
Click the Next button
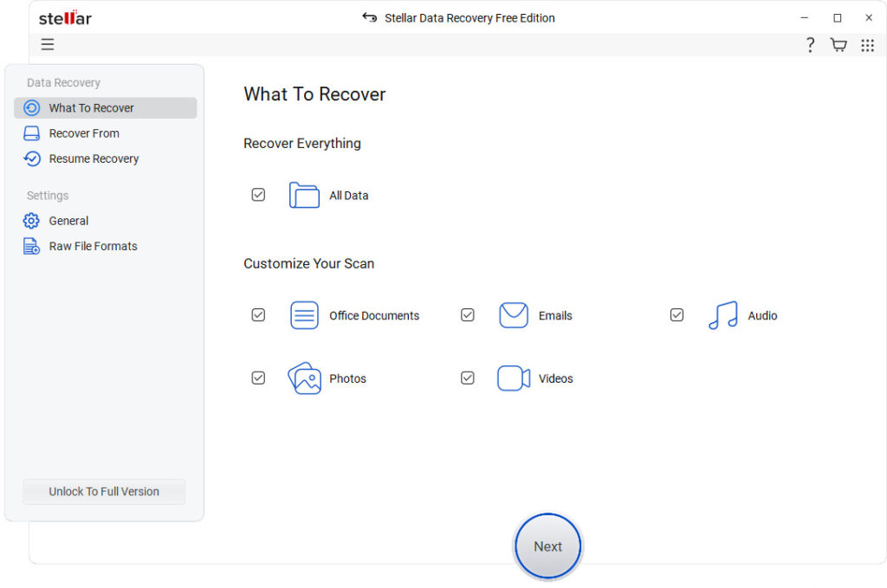point(547,546)
